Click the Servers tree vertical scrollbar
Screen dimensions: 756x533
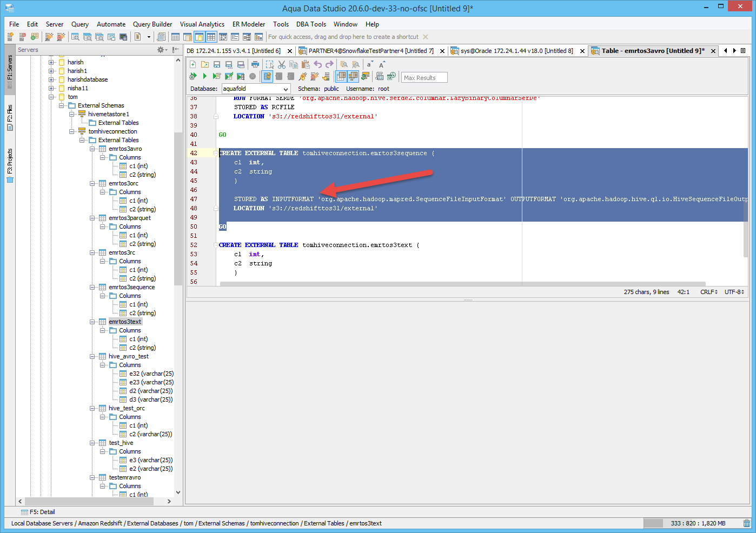point(178,208)
